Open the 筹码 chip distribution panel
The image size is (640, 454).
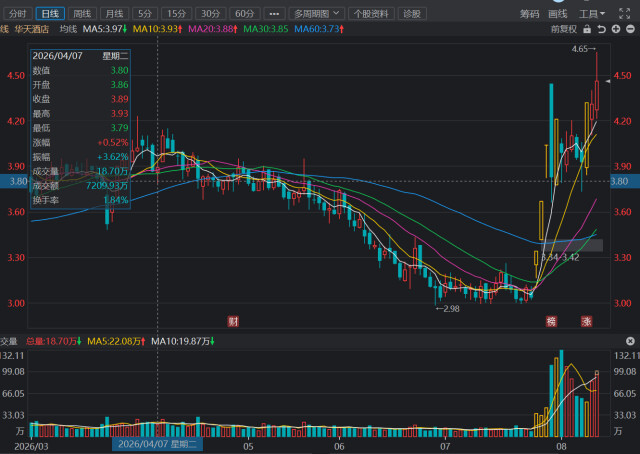[529, 14]
